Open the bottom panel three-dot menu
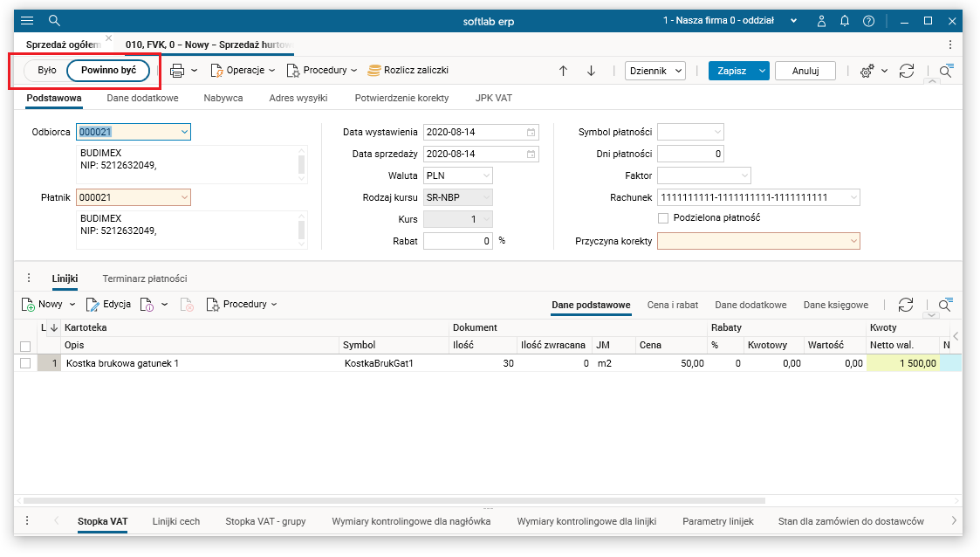The width and height of the screenshot is (980, 557). point(27,520)
